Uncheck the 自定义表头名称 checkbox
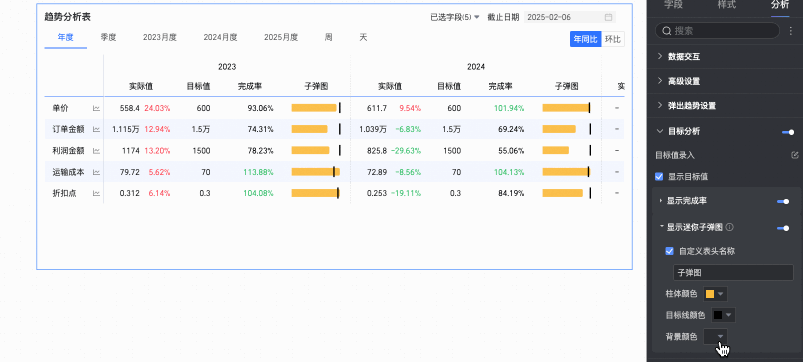 coord(669,251)
